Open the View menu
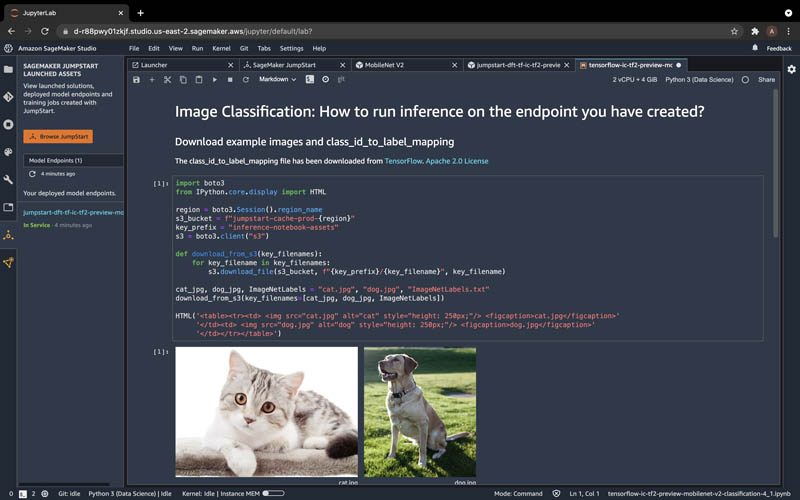The width and height of the screenshot is (800, 500). (x=176, y=48)
